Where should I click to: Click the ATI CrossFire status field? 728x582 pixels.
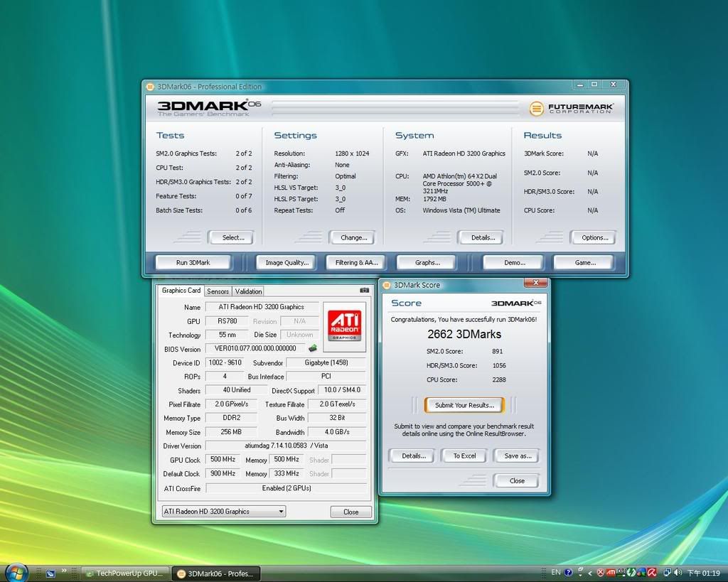click(286, 488)
